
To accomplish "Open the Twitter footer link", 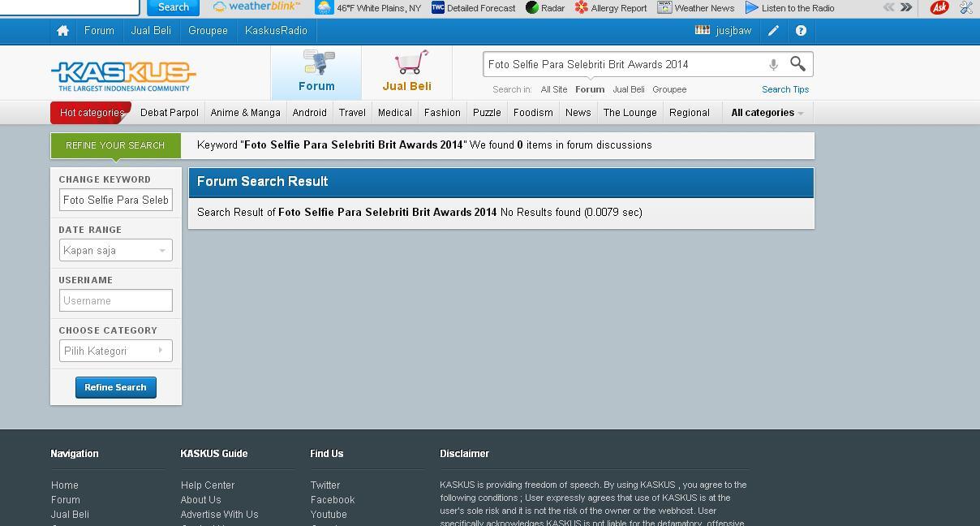I will tap(325, 485).
